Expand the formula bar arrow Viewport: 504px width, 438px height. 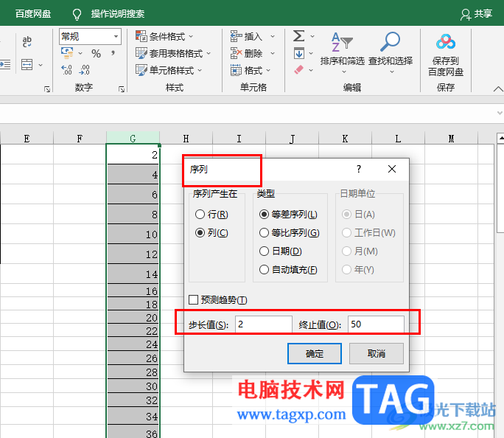(500, 114)
